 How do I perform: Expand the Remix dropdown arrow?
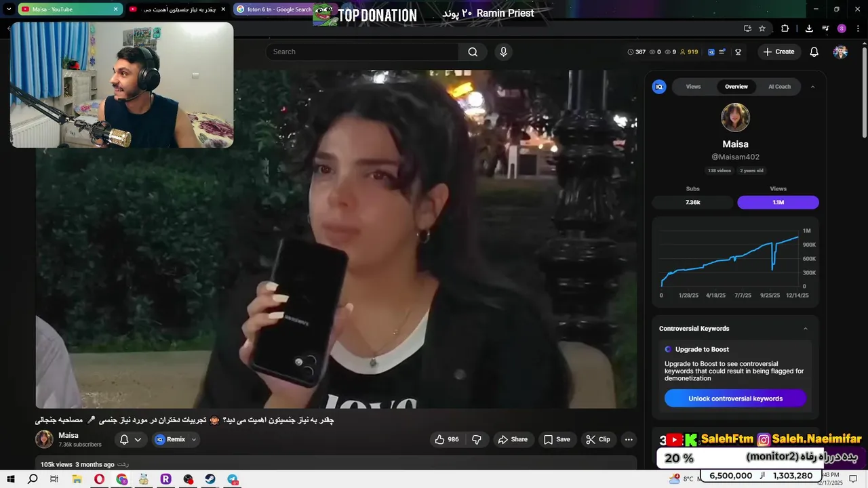click(194, 439)
